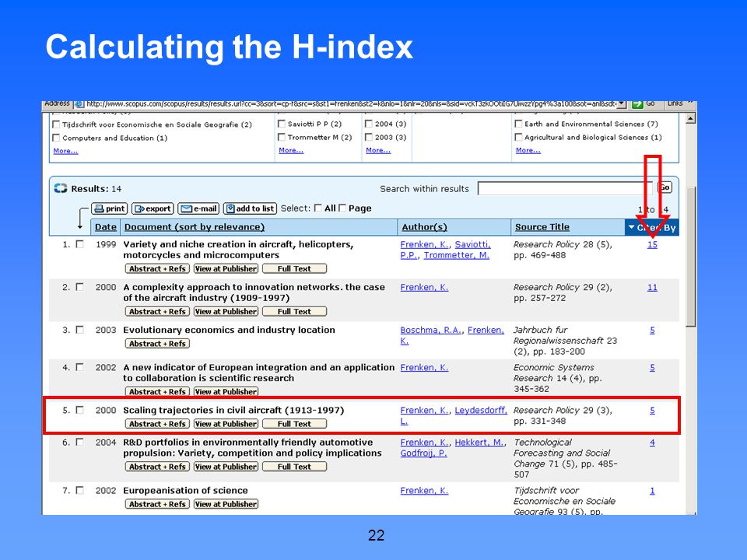747x560 pixels.
Task: Click the page icon in address bar
Action: [x=79, y=104]
